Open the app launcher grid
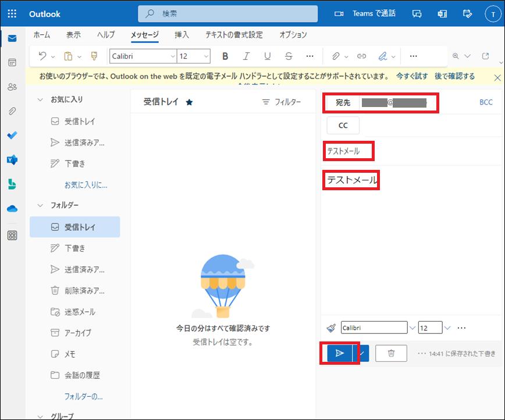The height and width of the screenshot is (420, 505). point(12,13)
